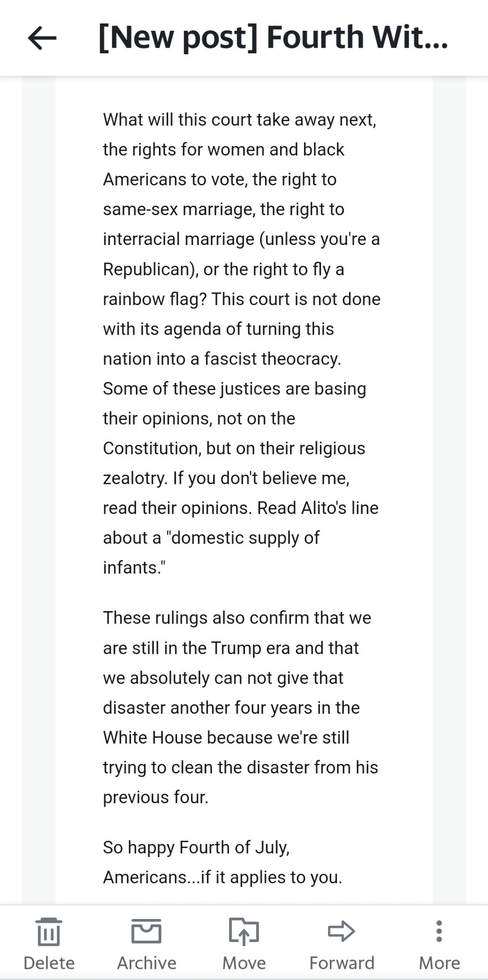Click the text "Americans...if it applies to you."
488x980 pixels.
click(222, 878)
